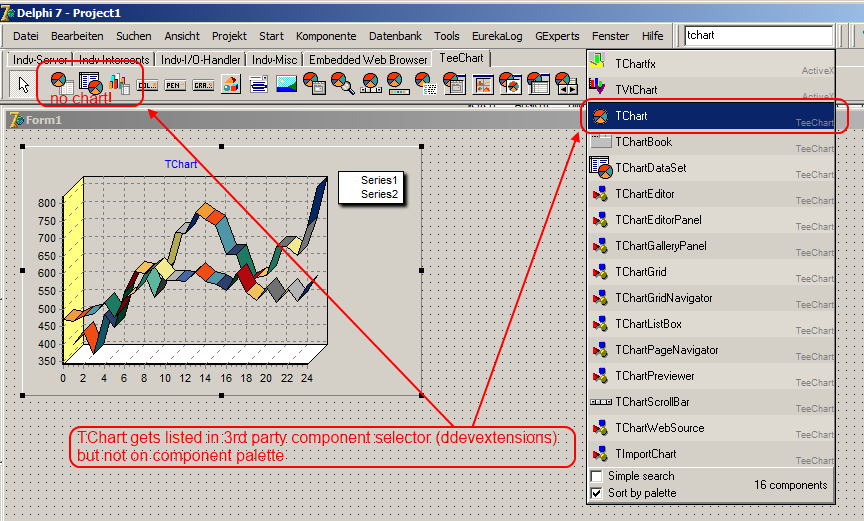Select the pie with page boxes navigator icon
Screen dimensions: 864x521
[371, 84]
